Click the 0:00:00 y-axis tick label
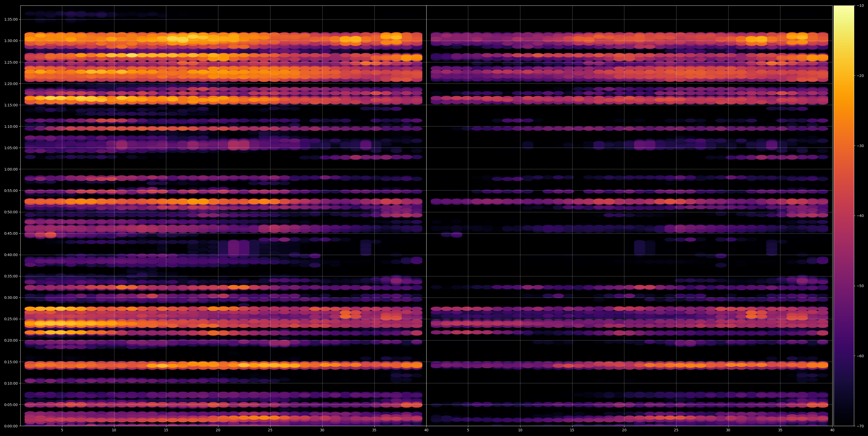Image resolution: width=868 pixels, height=436 pixels. 11,426
